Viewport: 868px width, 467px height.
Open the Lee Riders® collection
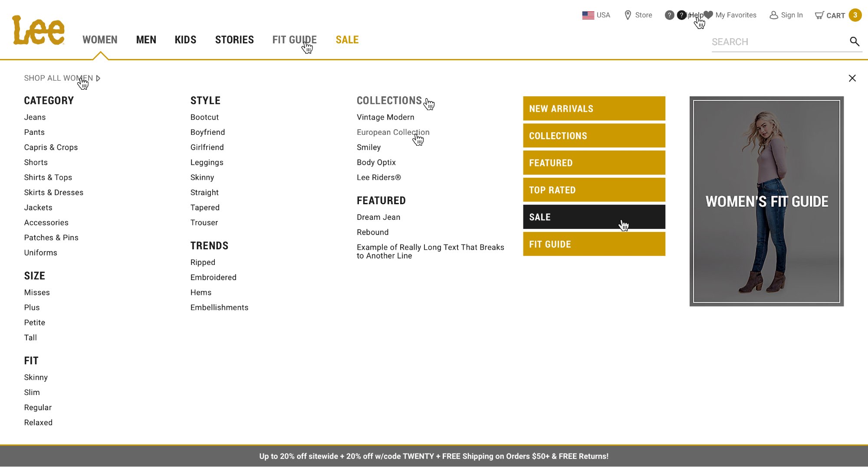[x=378, y=177]
